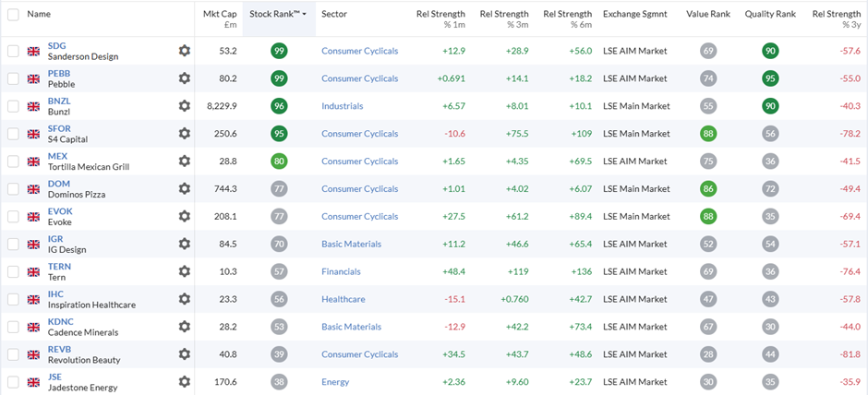Click Tern 6m strength value +136
Image resolution: width=868 pixels, height=395 pixels.
tap(581, 271)
